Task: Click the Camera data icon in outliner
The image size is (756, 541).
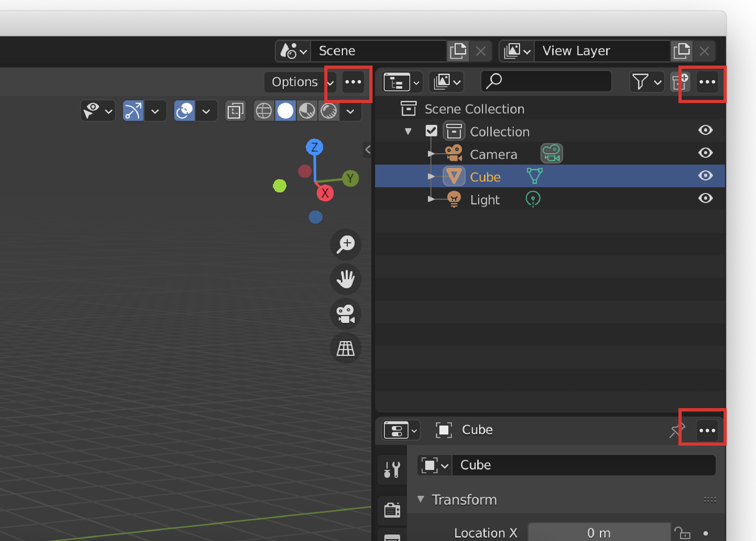Action: pyautogui.click(x=552, y=153)
